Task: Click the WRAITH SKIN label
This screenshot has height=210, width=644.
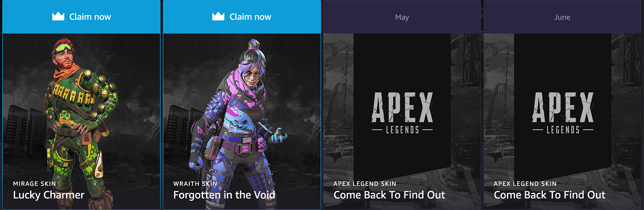Action: [x=195, y=184]
